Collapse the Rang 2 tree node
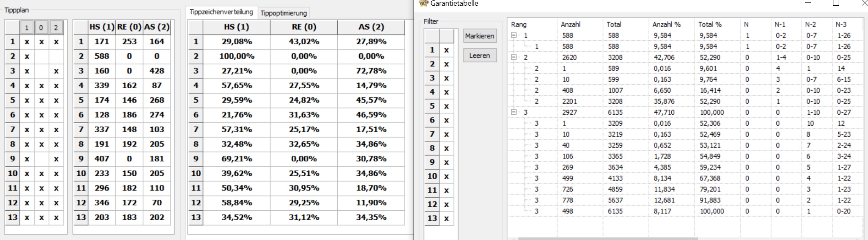The height and width of the screenshot is (240, 868). click(514, 57)
